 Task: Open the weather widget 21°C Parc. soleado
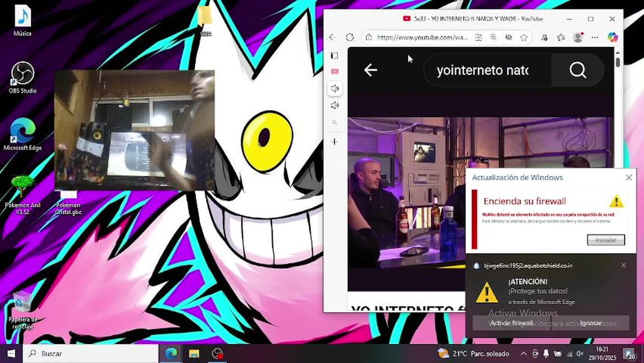coord(473,353)
